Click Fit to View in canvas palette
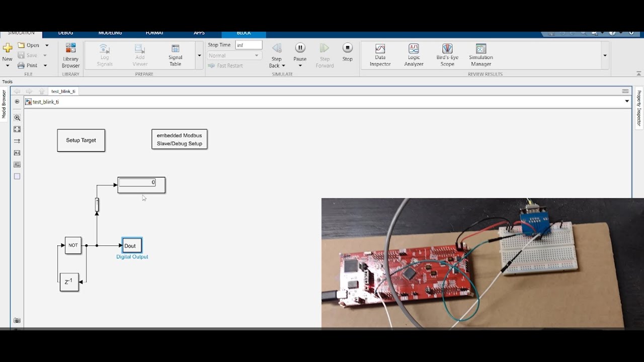 coord(17,129)
